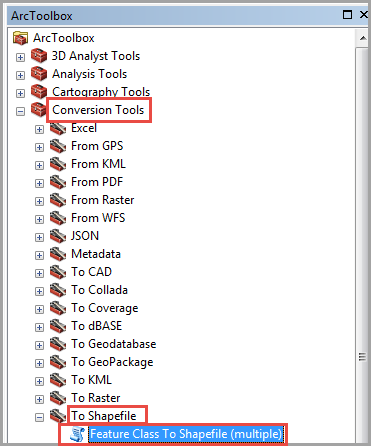The width and height of the screenshot is (371, 446).
Task: Expand the From KML toolset
Action: 39,165
